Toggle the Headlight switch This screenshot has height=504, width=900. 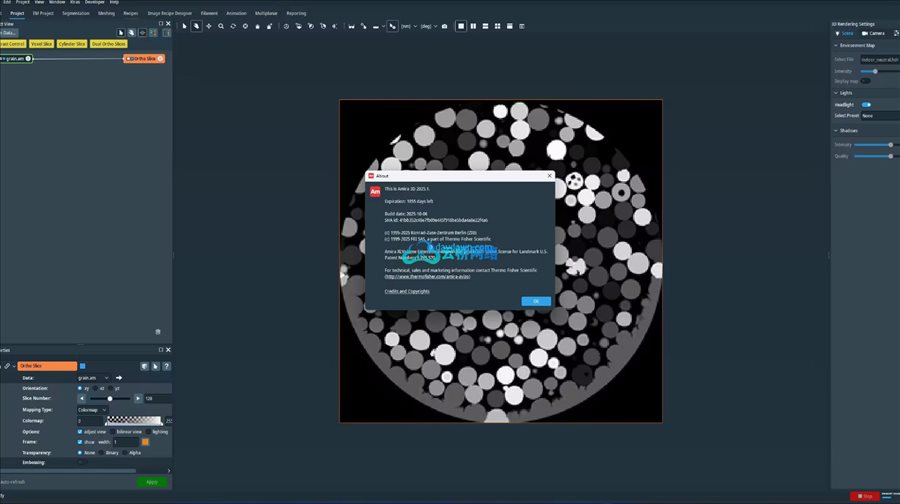point(866,104)
